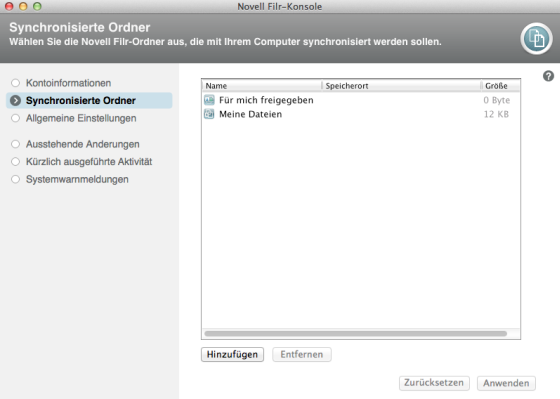Click the arrow icon beside Synchronisierte Ordner
560x399 pixels.
pyautogui.click(x=15, y=101)
